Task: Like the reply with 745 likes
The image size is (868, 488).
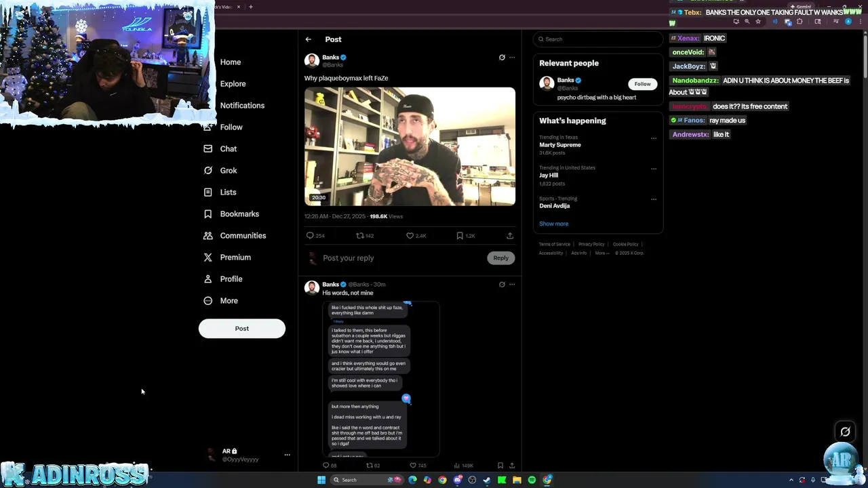Action: 412,466
